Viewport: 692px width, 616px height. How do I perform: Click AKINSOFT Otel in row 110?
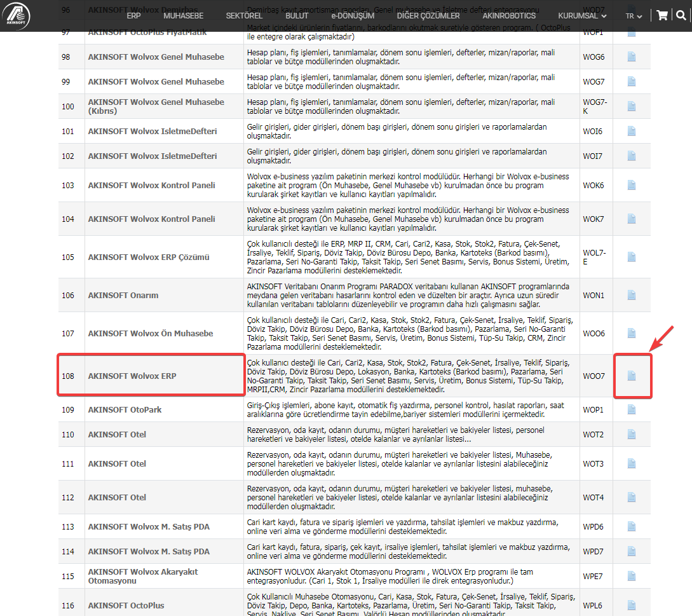(x=117, y=435)
